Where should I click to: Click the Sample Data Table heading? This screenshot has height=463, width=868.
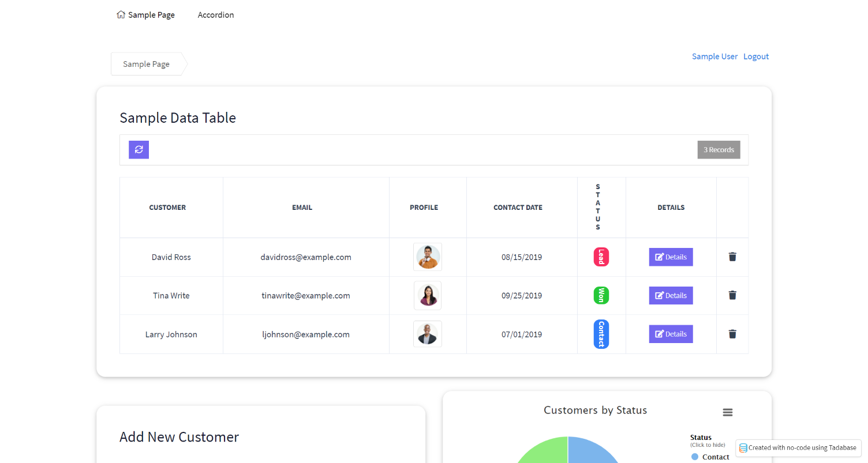pyautogui.click(x=178, y=118)
